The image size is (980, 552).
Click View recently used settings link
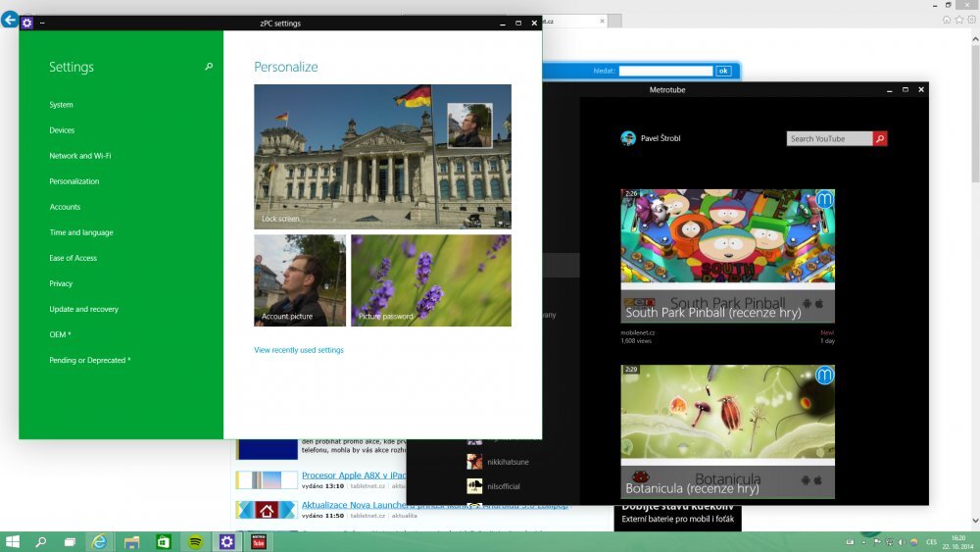299,350
